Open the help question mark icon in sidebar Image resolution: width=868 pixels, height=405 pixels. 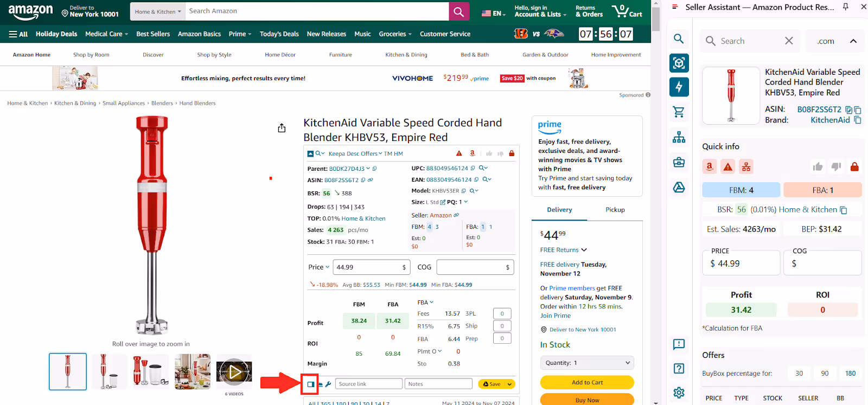tap(679, 369)
